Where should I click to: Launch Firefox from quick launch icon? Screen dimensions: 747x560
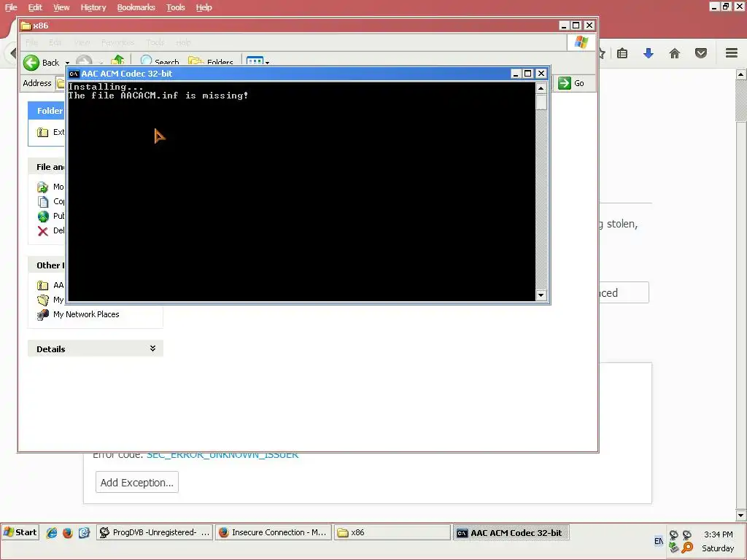point(68,533)
